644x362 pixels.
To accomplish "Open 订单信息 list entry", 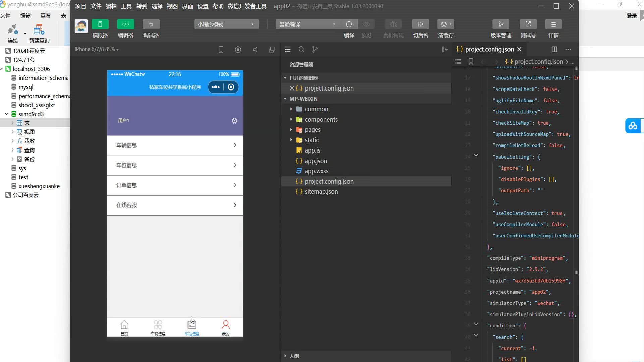I will click(x=175, y=185).
